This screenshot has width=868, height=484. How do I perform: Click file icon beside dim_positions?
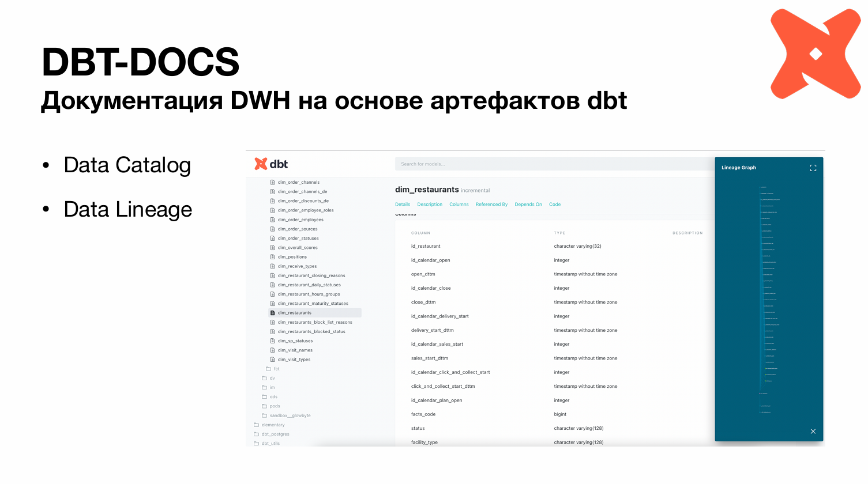(x=273, y=257)
